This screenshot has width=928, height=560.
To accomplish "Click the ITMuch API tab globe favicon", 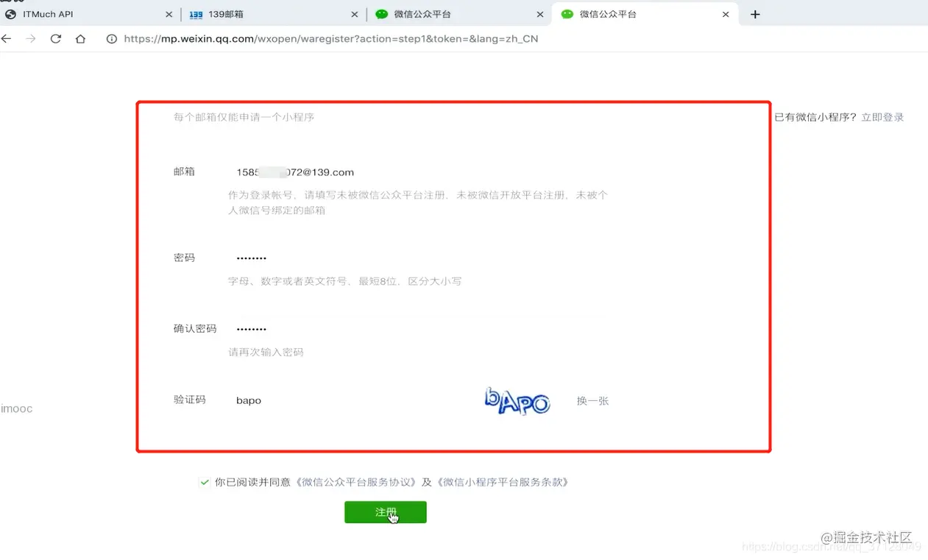I will click(10, 14).
